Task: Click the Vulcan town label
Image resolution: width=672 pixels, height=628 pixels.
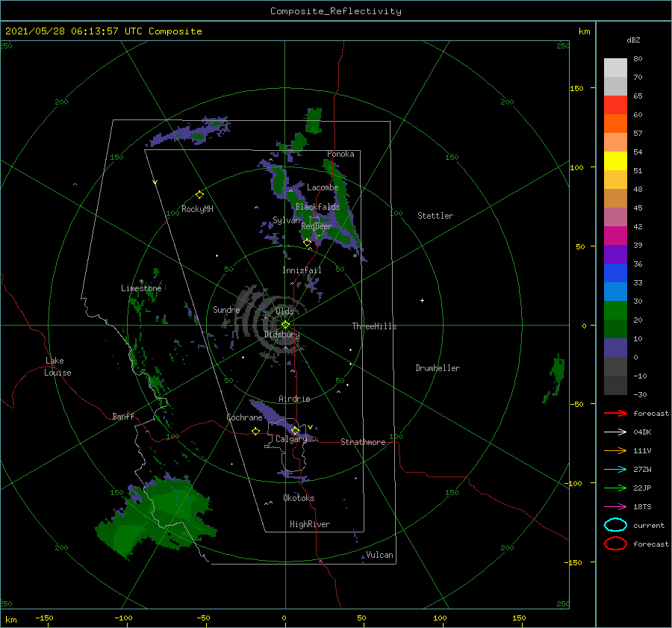Action: pyautogui.click(x=379, y=555)
